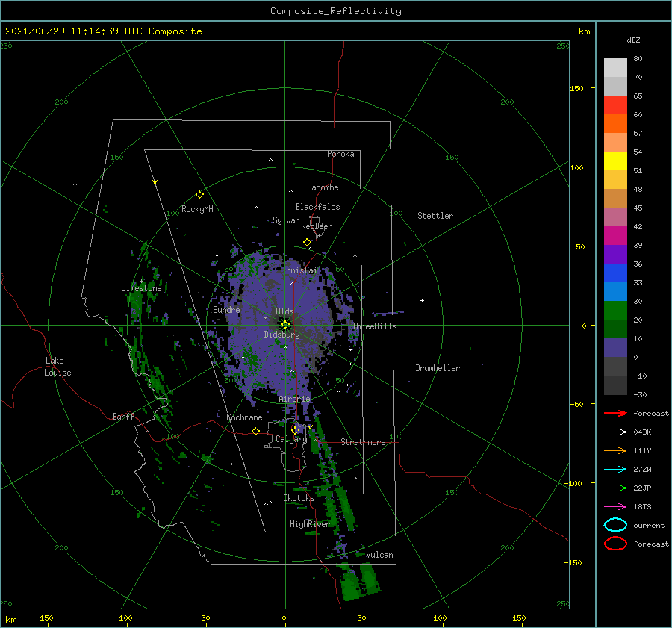672x628 pixels.
Task: Select the 80 dBZ white color swatch
Action: 615,67
